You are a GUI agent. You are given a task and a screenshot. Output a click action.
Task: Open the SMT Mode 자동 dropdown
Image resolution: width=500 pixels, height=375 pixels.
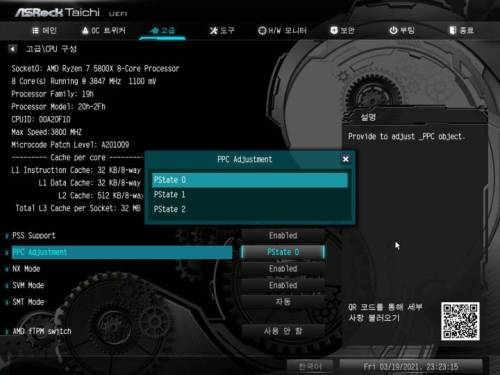[283, 302]
